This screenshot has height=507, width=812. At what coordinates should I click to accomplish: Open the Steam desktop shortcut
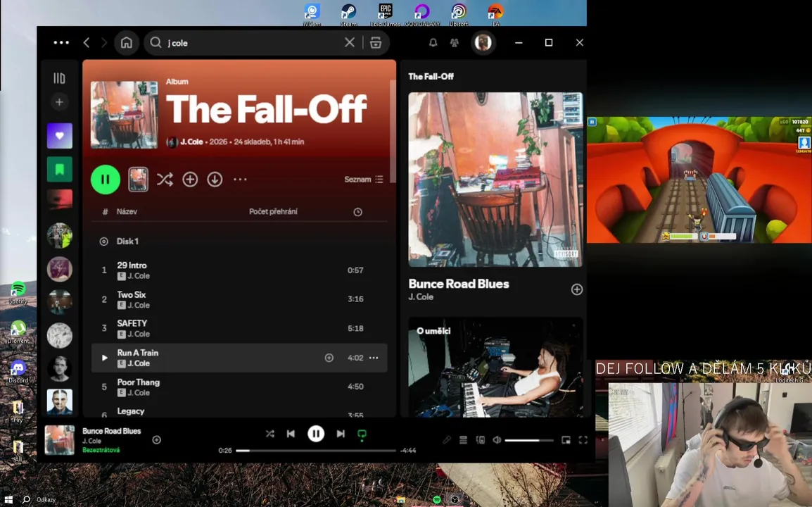(x=348, y=15)
